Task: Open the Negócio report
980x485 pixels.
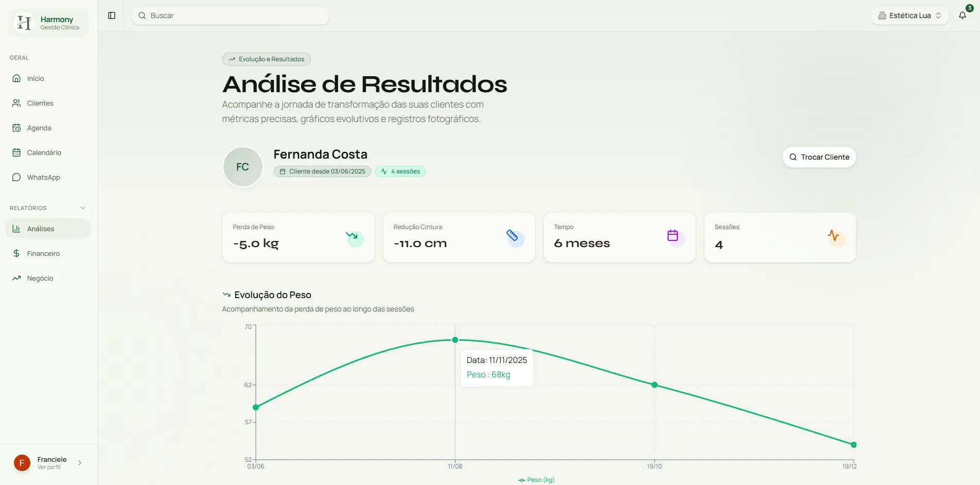Action: (x=17, y=278)
